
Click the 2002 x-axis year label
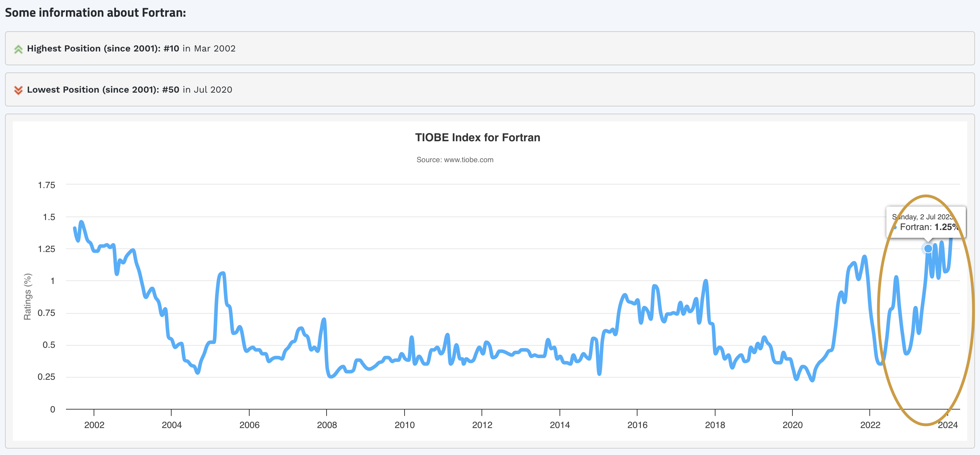(94, 425)
